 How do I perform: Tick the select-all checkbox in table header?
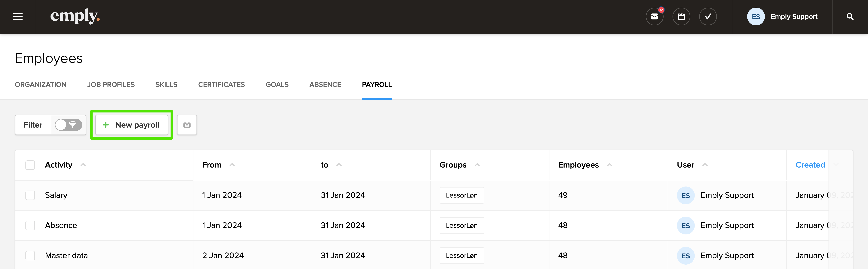pos(30,165)
